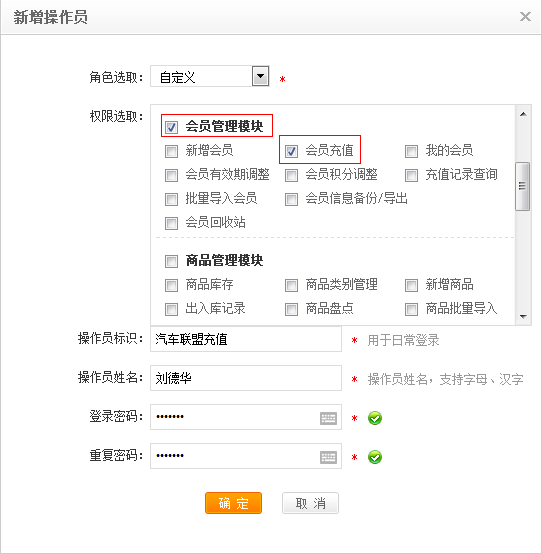Click green checkmark beside 重复密码

click(375, 457)
